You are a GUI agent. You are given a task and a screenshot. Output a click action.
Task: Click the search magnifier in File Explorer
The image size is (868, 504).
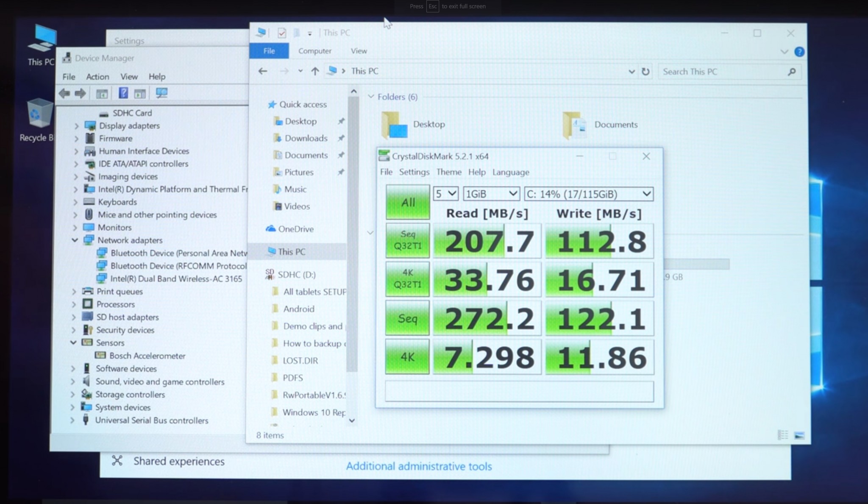(x=791, y=72)
